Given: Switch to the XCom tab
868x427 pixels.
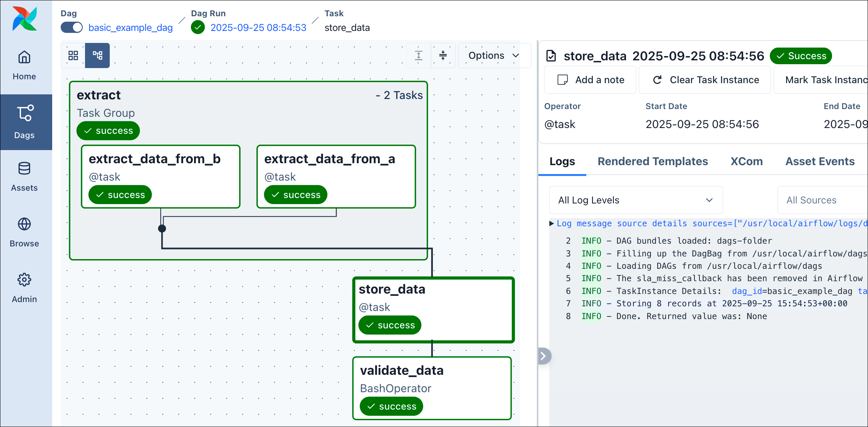Looking at the screenshot, I should (x=746, y=161).
